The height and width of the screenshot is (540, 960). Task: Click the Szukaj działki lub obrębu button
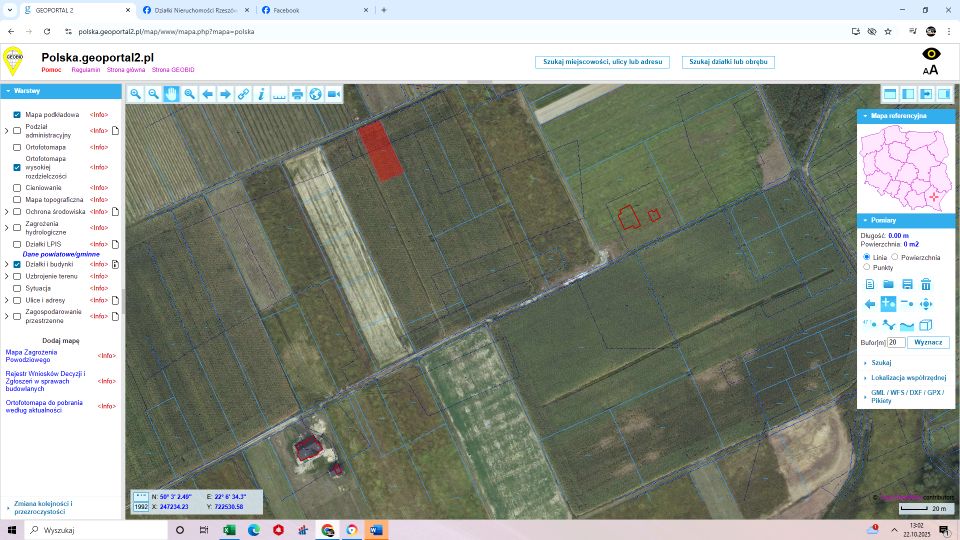pos(728,62)
